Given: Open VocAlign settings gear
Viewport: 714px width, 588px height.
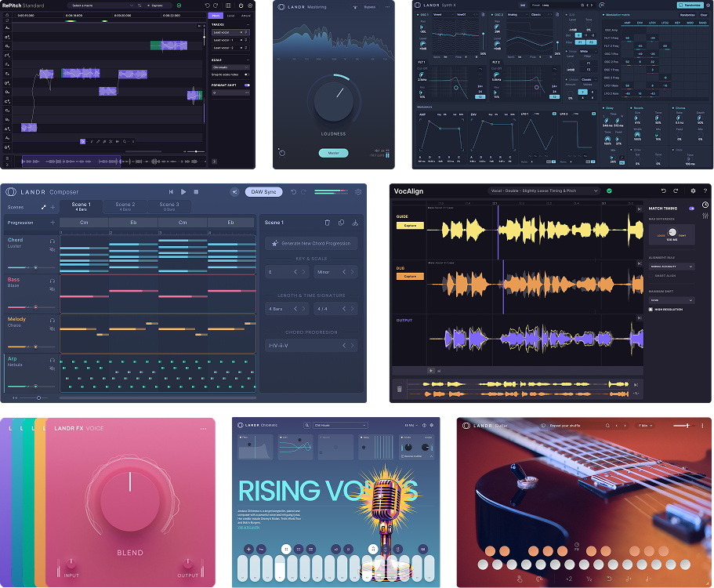Looking at the screenshot, I should 693,191.
